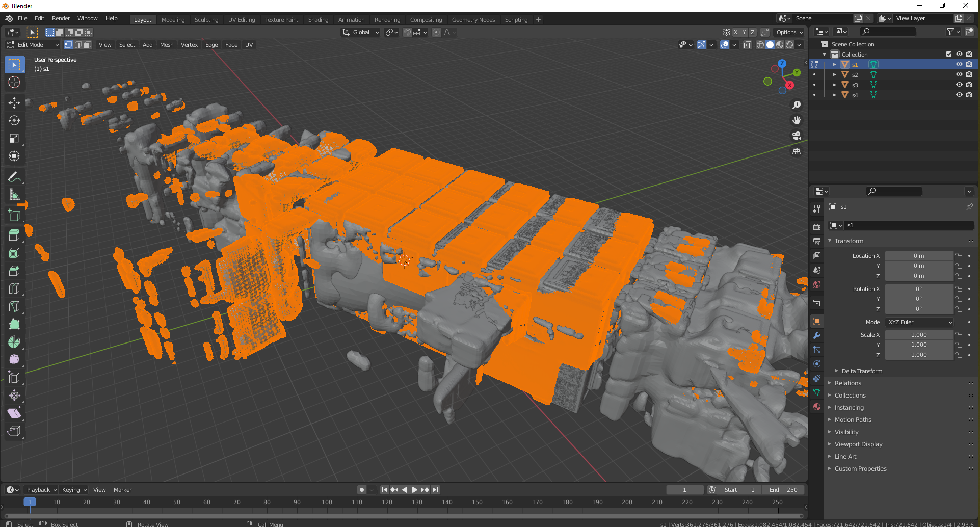The image size is (980, 527).
Task: Choose the Annotate pencil tool
Action: tap(14, 177)
